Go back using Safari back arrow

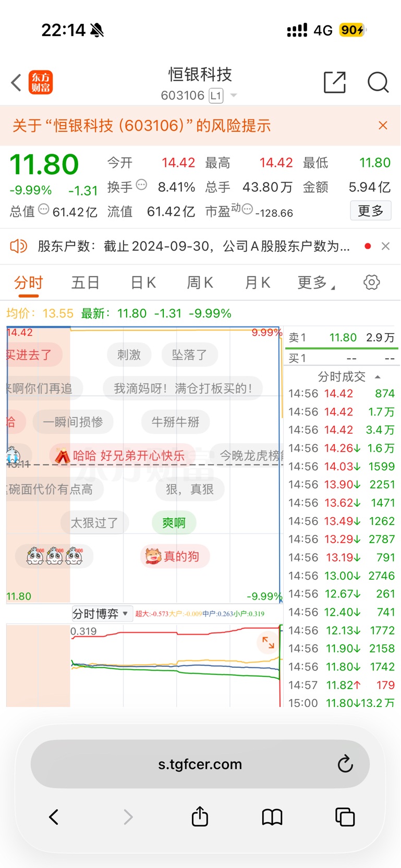[x=54, y=817]
